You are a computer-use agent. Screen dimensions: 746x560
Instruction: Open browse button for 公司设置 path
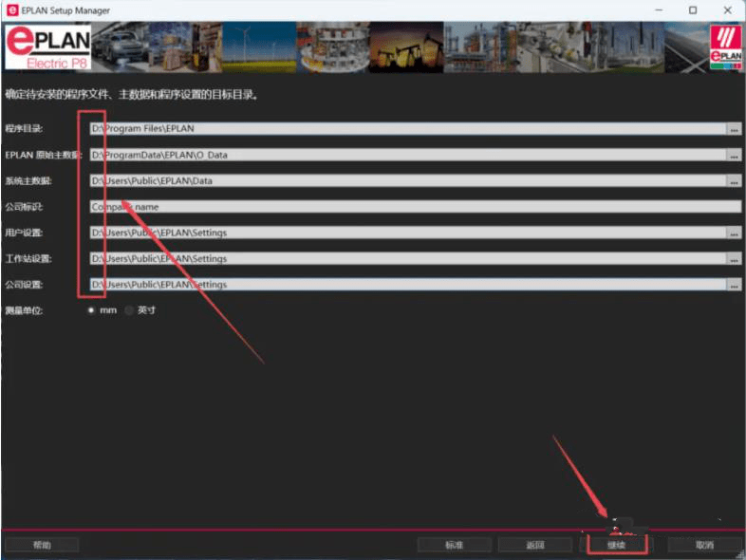pyautogui.click(x=734, y=285)
